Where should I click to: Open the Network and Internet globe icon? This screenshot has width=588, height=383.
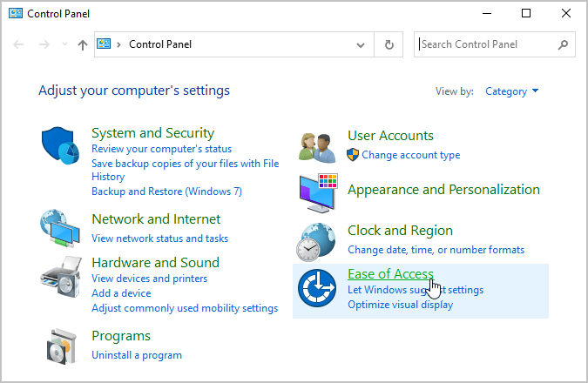(60, 228)
